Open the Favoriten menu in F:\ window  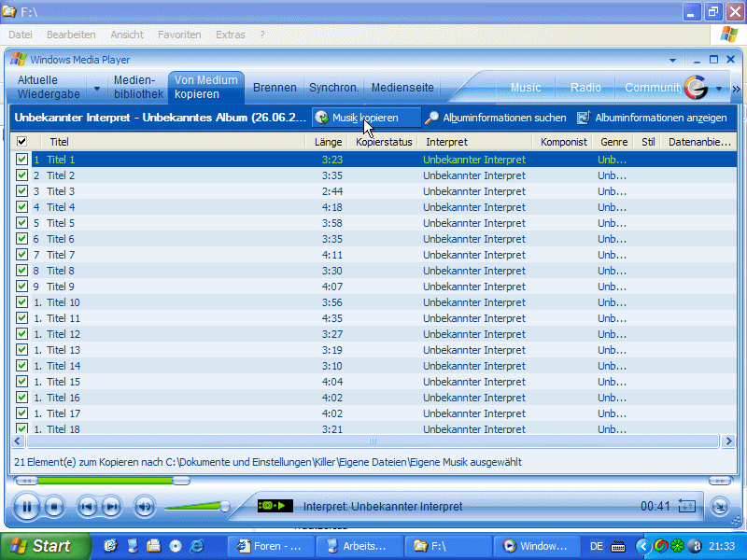click(179, 35)
